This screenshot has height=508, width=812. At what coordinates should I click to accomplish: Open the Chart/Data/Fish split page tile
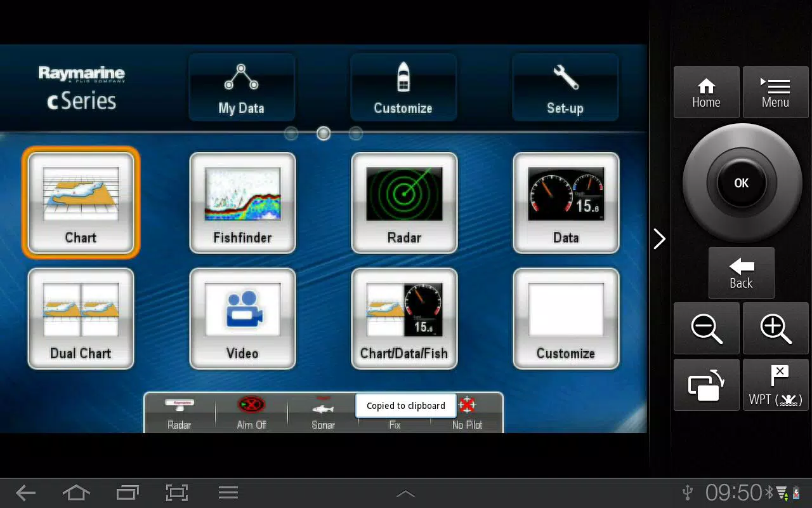tap(404, 318)
